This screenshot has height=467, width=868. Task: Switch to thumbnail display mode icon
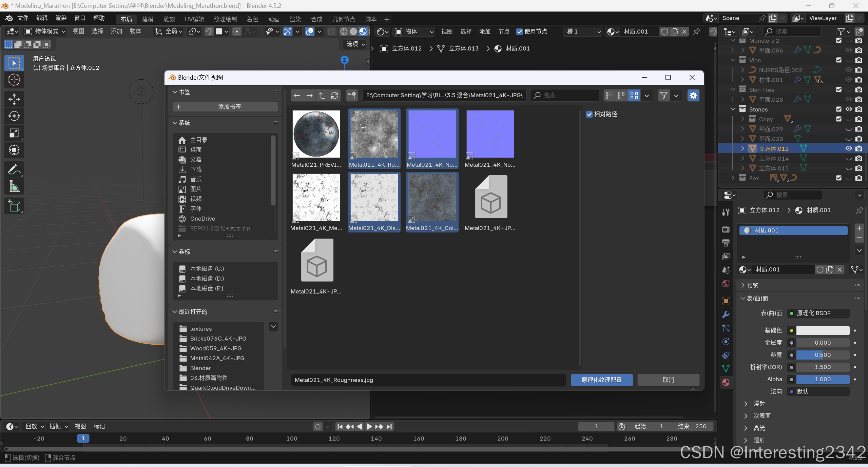[x=634, y=96]
